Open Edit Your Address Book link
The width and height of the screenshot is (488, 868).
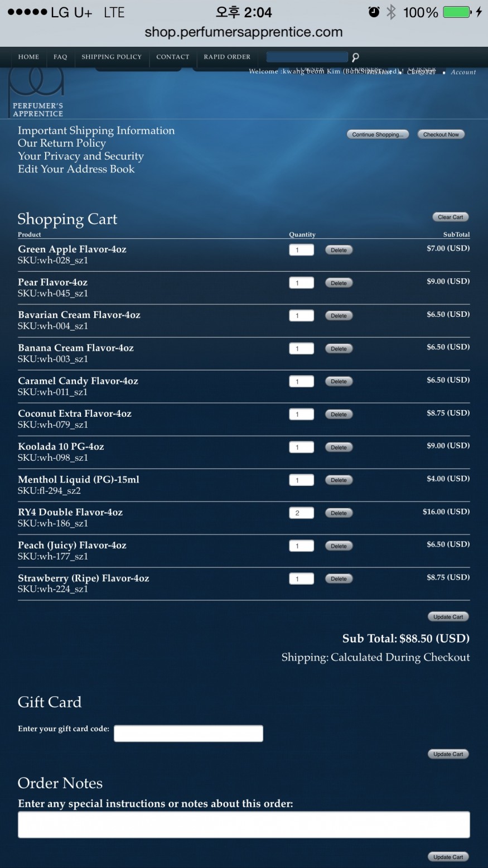[76, 169]
